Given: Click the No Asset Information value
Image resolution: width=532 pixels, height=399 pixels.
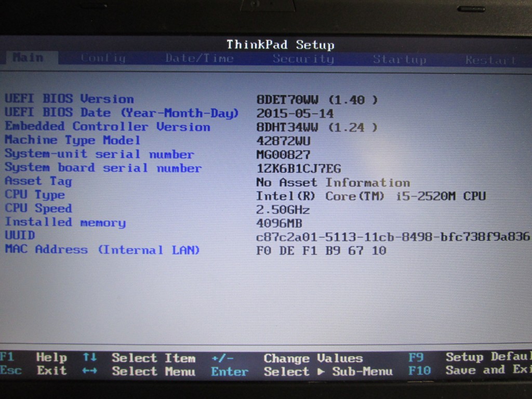Looking at the screenshot, I should click(333, 182).
